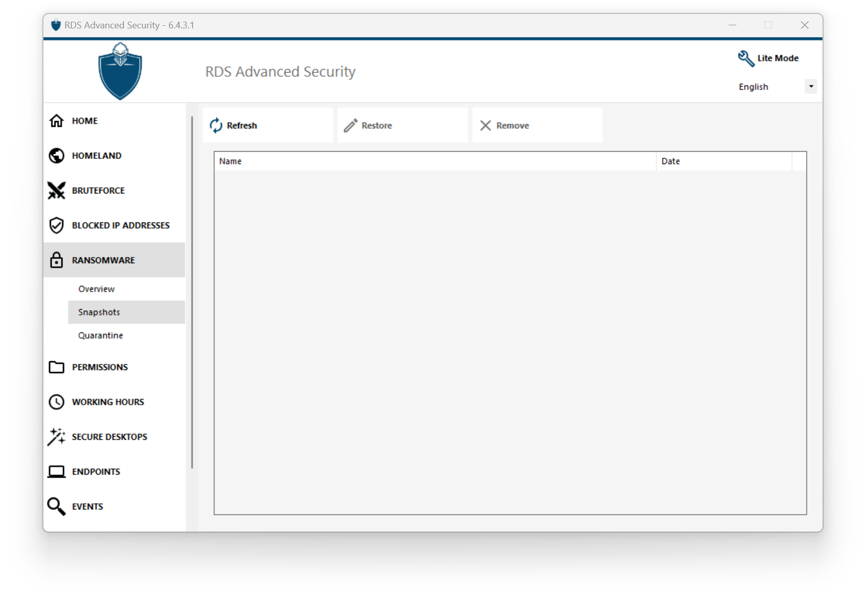The height and width of the screenshot is (593, 868).
Task: Go to the HOME section label
Action: [85, 121]
